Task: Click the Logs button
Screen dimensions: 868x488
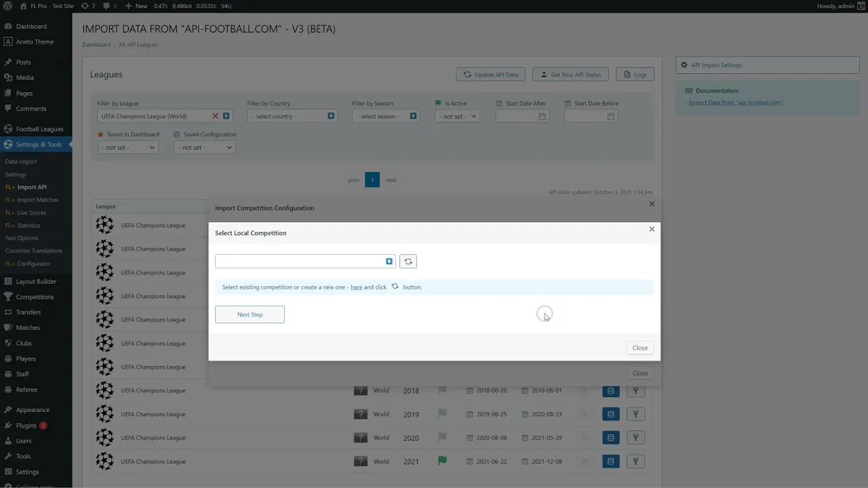Action: pos(635,75)
